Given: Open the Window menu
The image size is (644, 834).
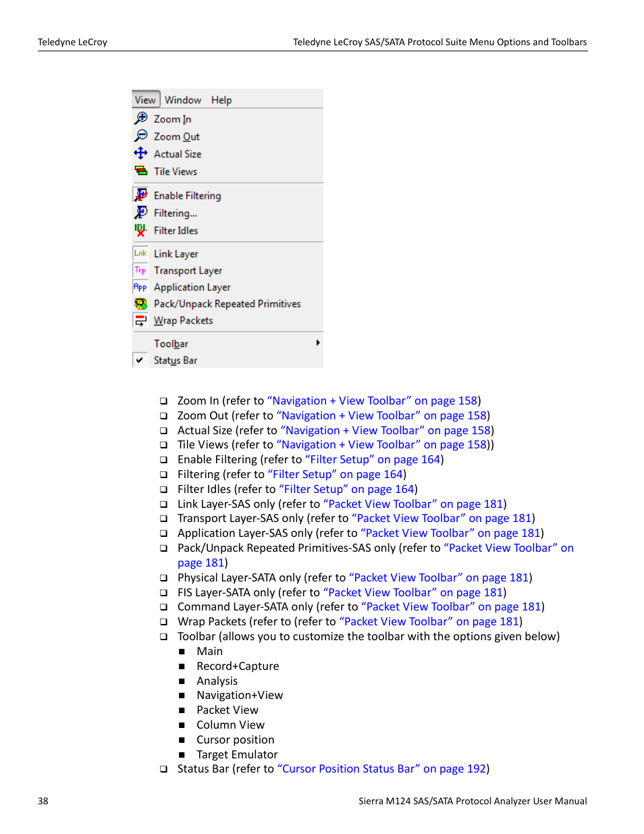Looking at the screenshot, I should tap(183, 100).
